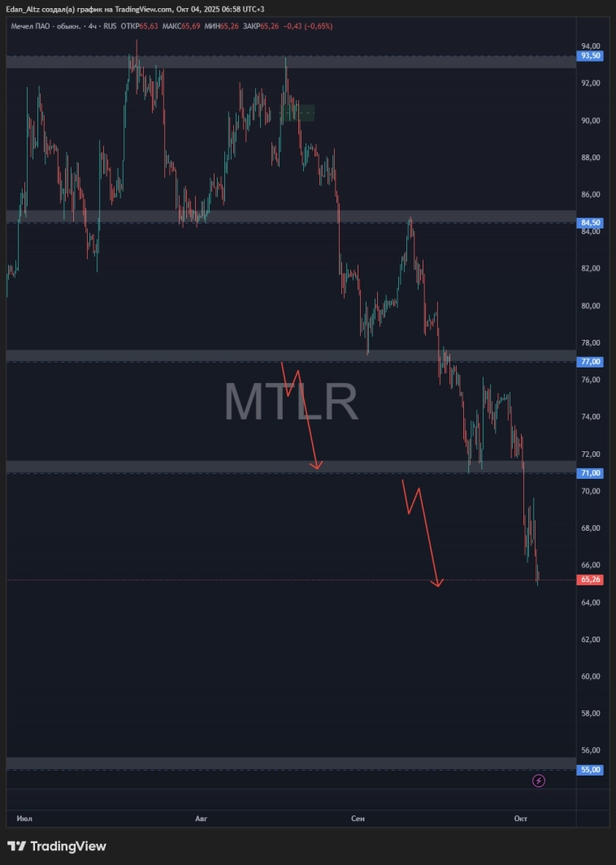The height and width of the screenshot is (865, 616).
Task: Click the МАКС 65,69 high value
Action: (181, 26)
